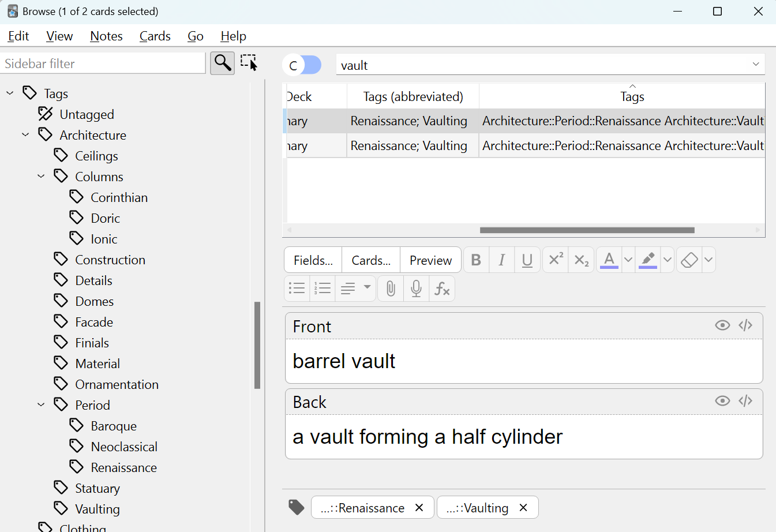This screenshot has width=776, height=532.
Task: Remove the Vaulting tag from note
Action: coord(523,508)
